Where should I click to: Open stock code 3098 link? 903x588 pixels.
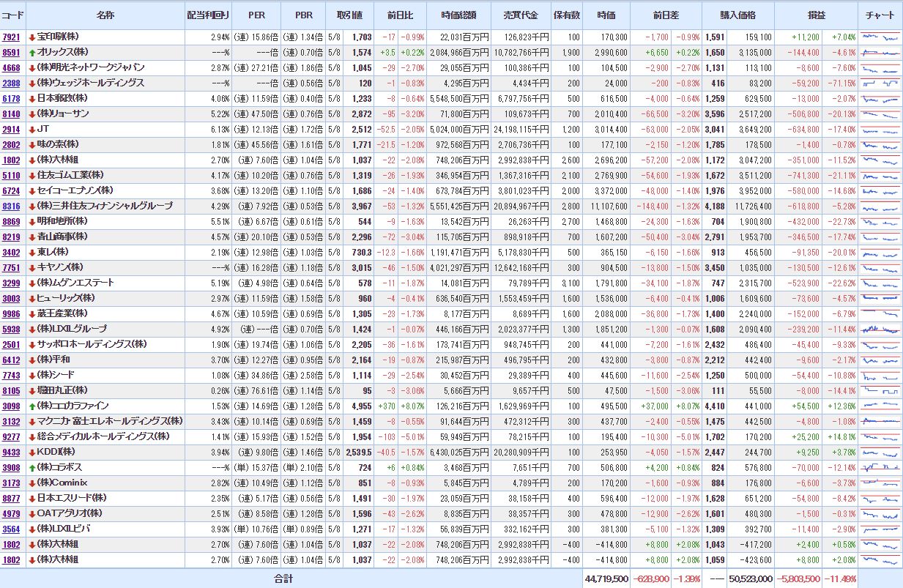[11, 406]
